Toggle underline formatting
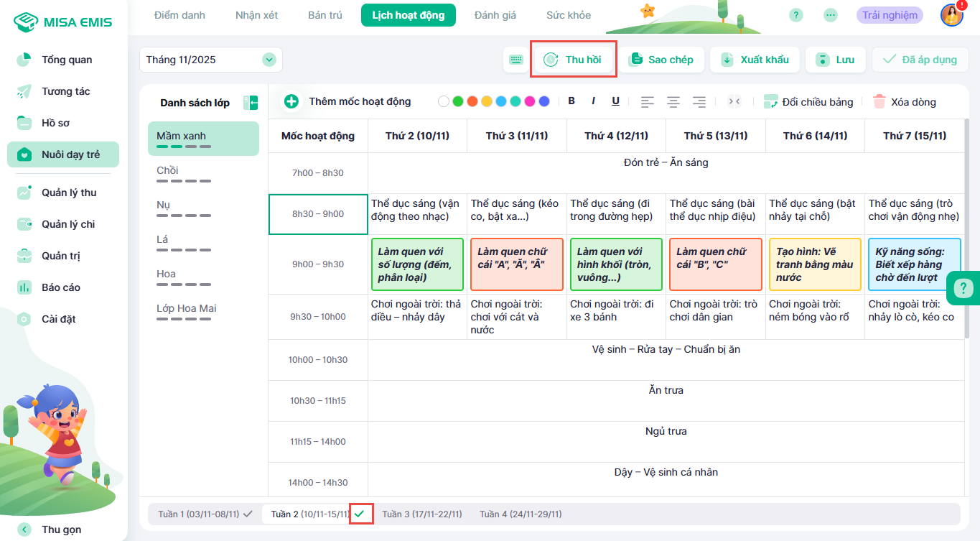The image size is (980, 541). tap(615, 101)
